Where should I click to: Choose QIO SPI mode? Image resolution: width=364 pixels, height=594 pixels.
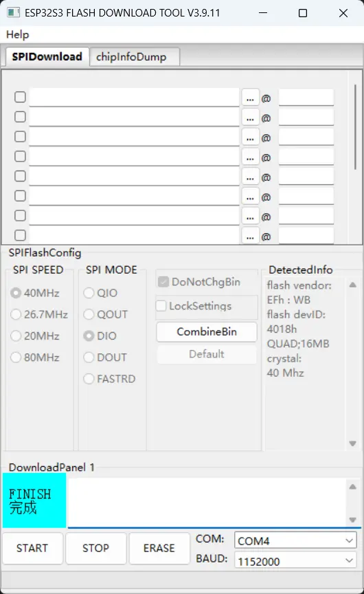point(89,293)
